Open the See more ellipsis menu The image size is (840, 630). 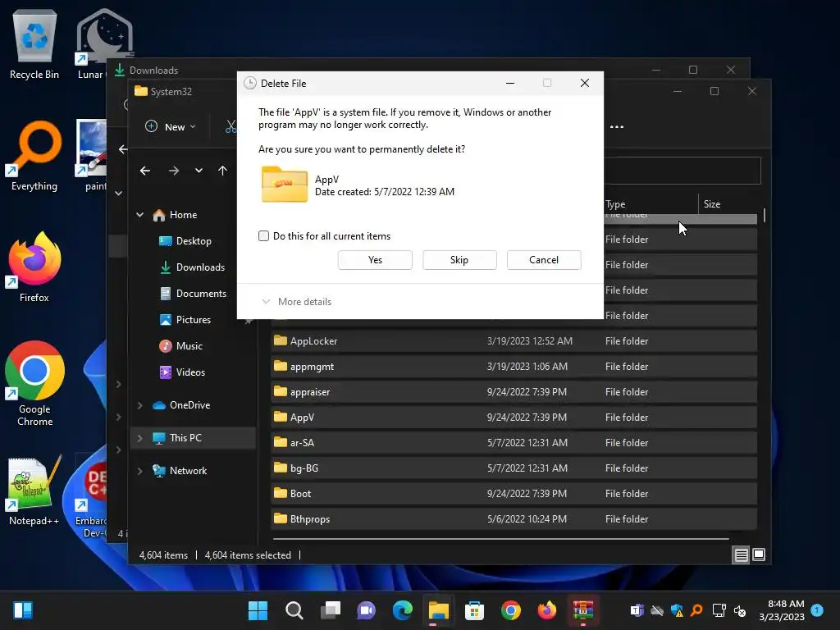coord(617,127)
